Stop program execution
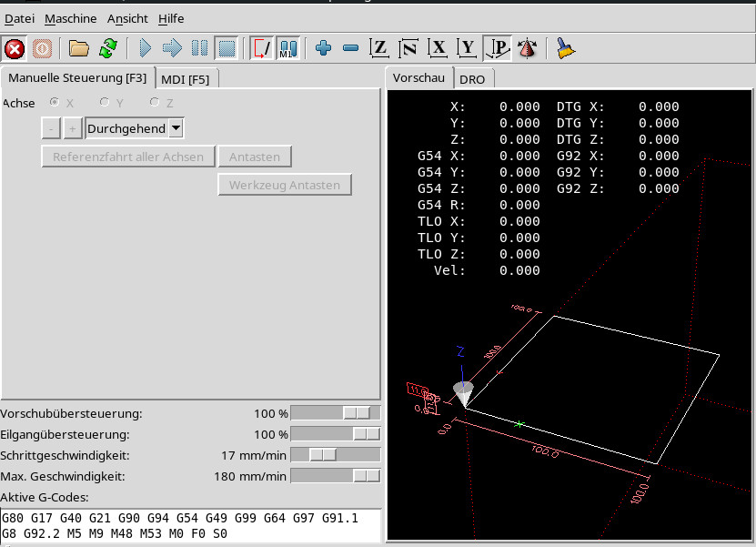Viewport: 756px width, 547px height. tap(227, 49)
